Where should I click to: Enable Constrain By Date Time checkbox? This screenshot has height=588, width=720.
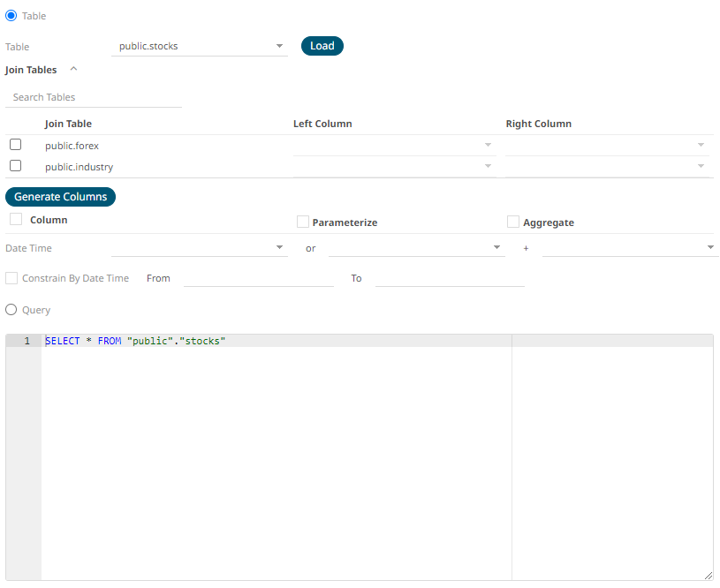tap(11, 278)
